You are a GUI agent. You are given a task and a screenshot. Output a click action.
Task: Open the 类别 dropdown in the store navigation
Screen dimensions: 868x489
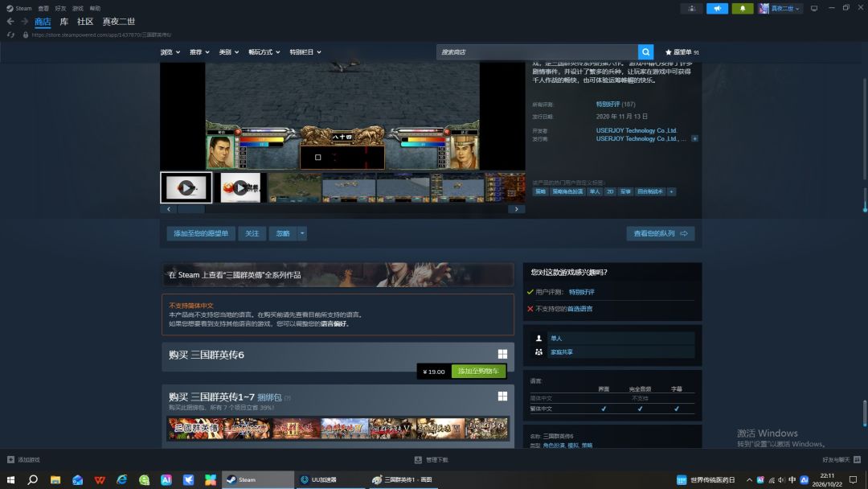(x=228, y=52)
